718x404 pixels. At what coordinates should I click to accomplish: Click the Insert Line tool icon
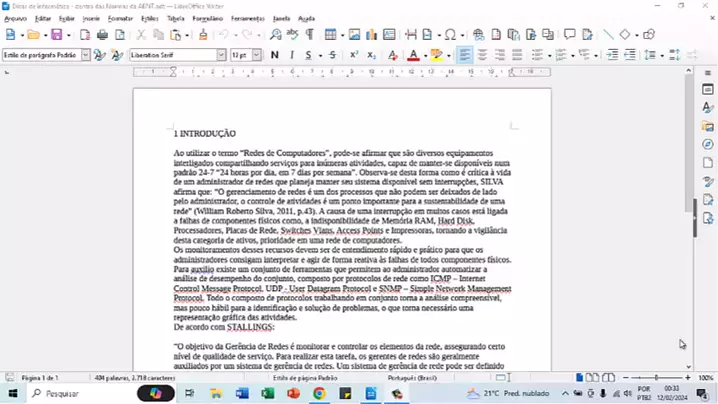click(x=608, y=35)
